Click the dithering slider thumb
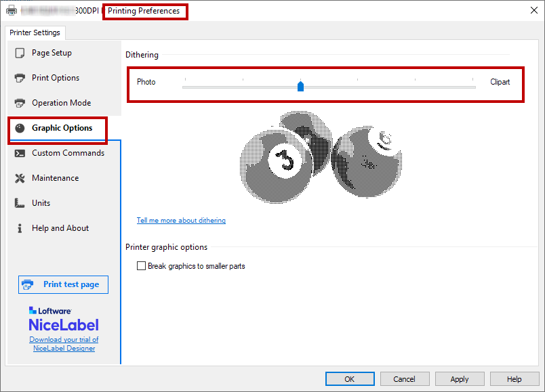Image resolution: width=545 pixels, height=392 pixels. coord(301,85)
